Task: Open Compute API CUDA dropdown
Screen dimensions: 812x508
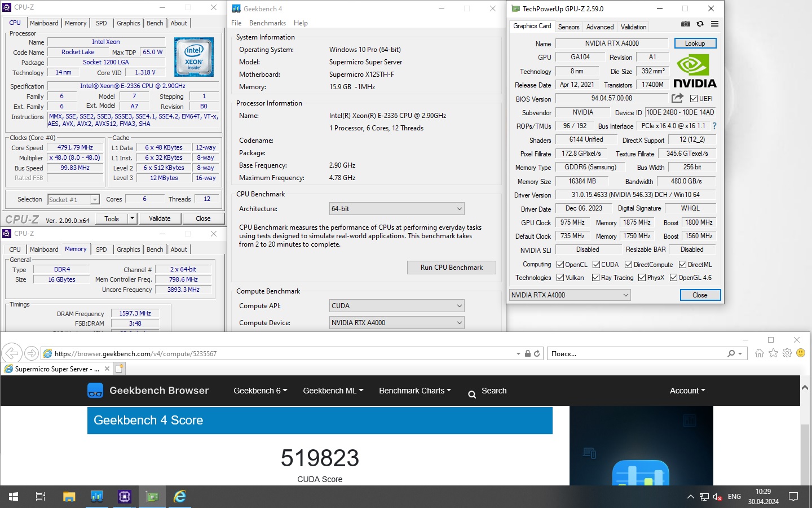Action: [x=397, y=306]
